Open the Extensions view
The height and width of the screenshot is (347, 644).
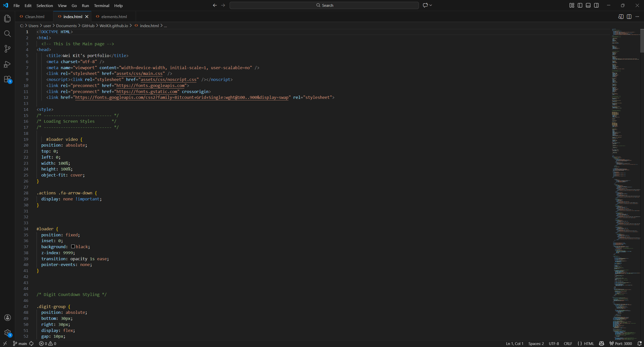click(x=8, y=79)
